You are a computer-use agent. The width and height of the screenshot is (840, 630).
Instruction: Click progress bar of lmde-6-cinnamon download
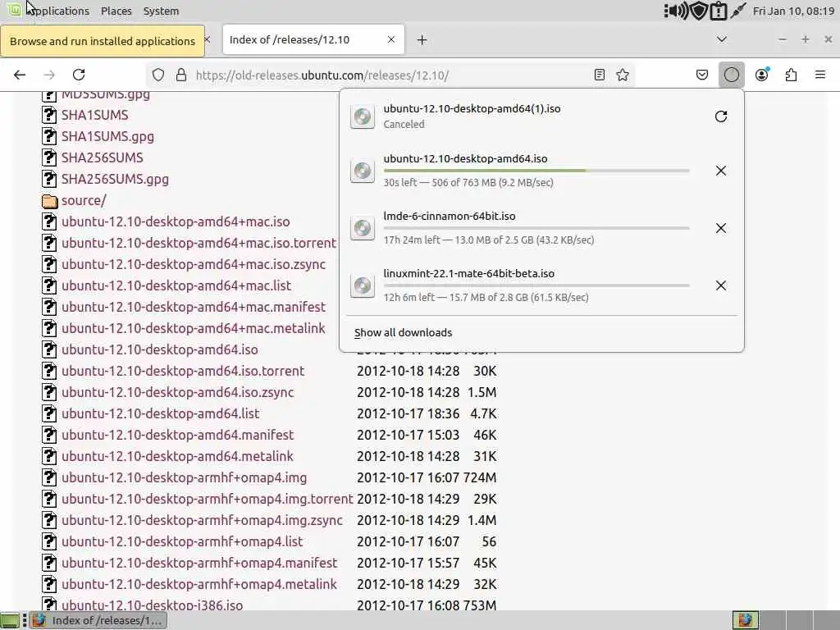click(x=536, y=228)
